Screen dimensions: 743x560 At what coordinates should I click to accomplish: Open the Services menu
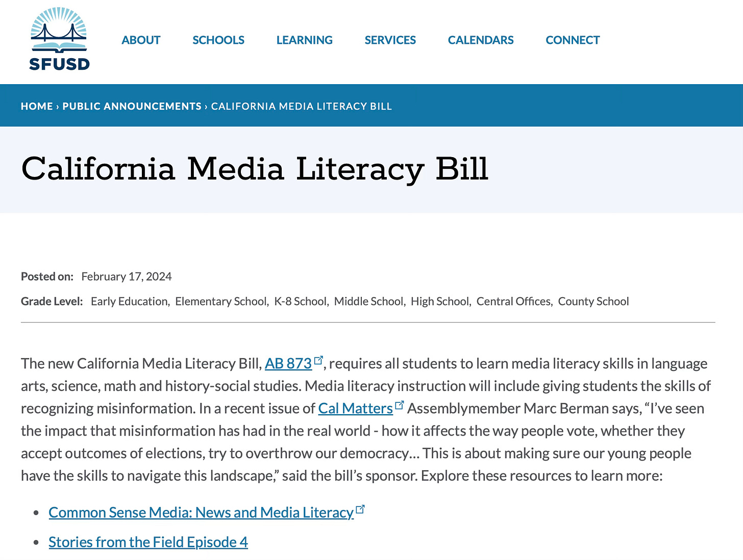(x=390, y=40)
